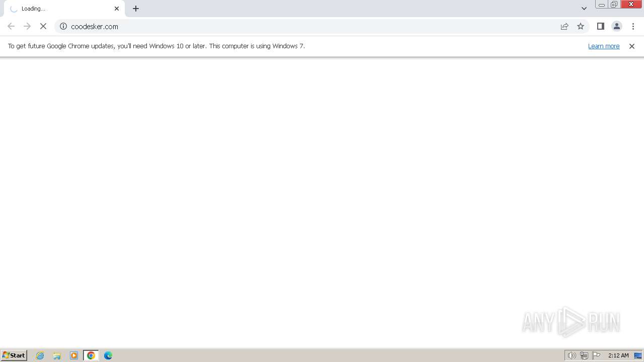Open Chrome three-dot menu

point(633,26)
